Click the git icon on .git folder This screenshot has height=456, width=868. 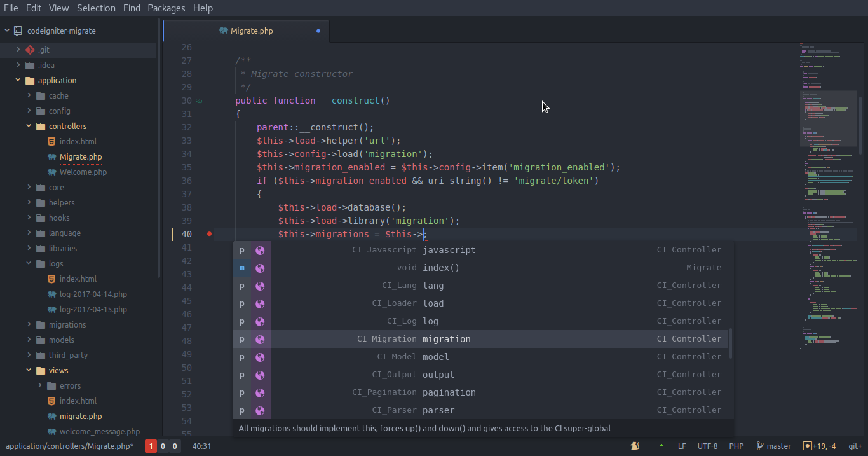[x=30, y=50]
